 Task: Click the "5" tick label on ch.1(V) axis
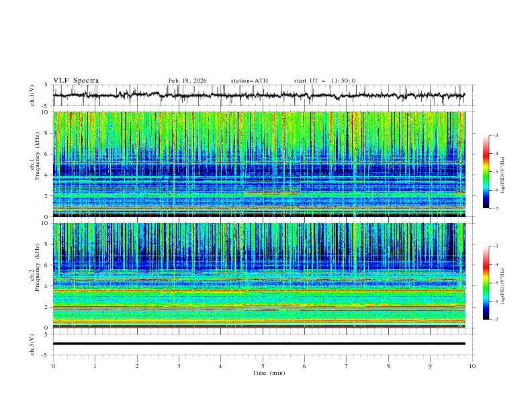pyautogui.click(x=46, y=85)
